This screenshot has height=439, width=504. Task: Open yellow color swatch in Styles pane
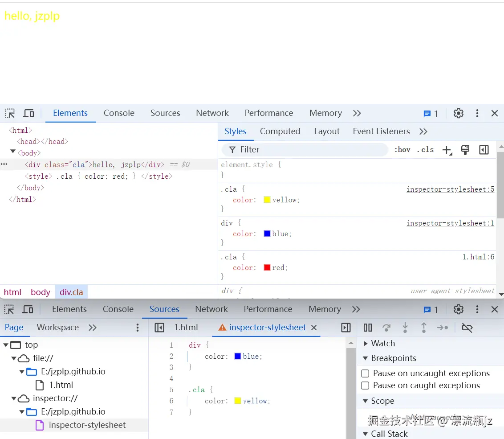267,200
